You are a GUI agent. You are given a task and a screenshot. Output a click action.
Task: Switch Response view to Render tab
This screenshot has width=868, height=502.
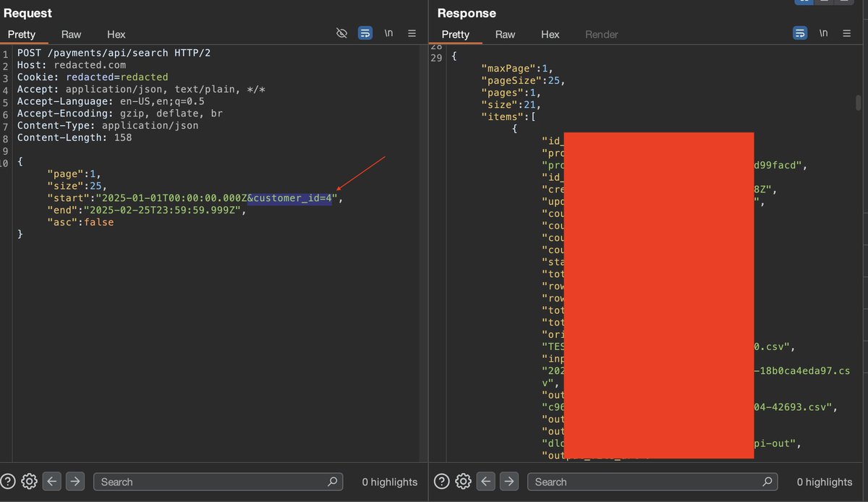click(x=602, y=34)
